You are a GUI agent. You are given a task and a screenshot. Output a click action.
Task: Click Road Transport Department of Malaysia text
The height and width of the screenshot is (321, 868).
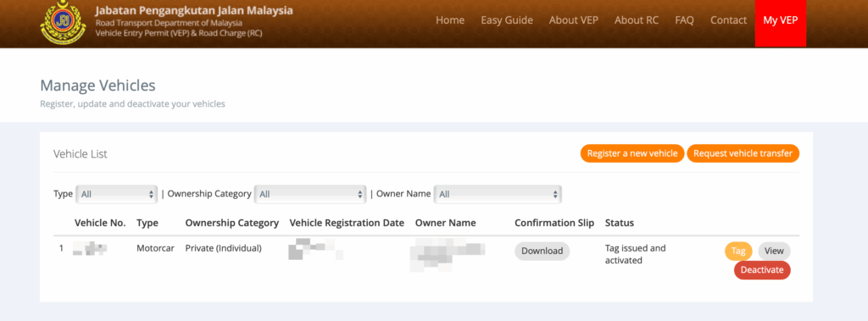point(169,23)
